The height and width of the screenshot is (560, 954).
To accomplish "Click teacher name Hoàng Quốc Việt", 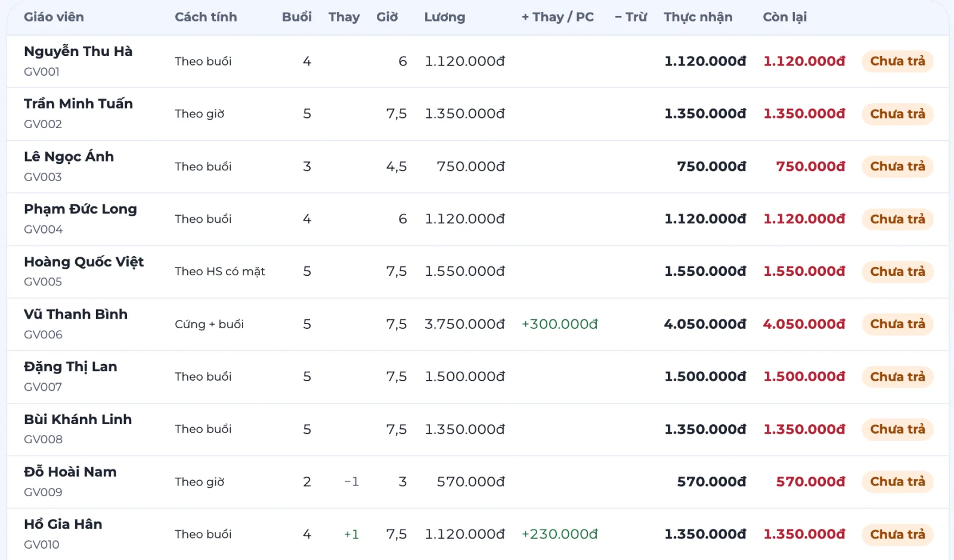I will click(83, 262).
